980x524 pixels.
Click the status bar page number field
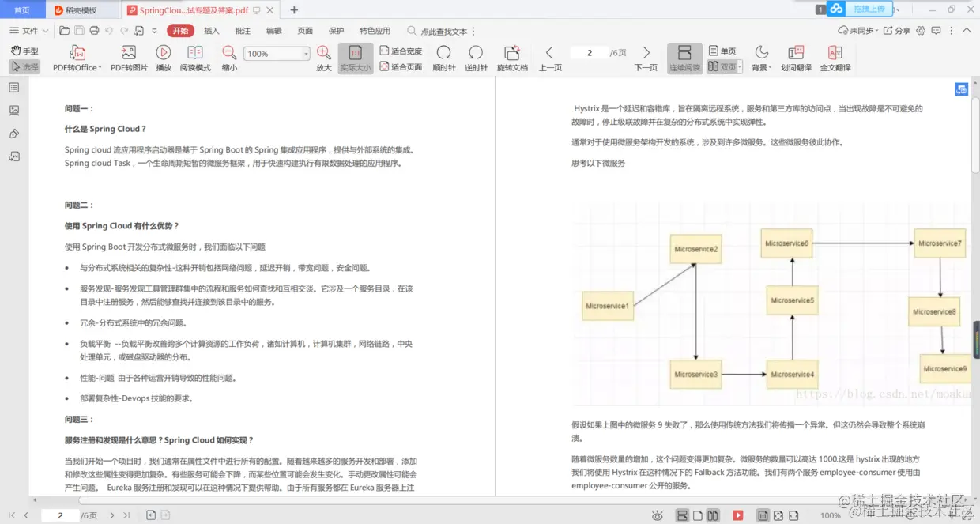click(x=60, y=515)
